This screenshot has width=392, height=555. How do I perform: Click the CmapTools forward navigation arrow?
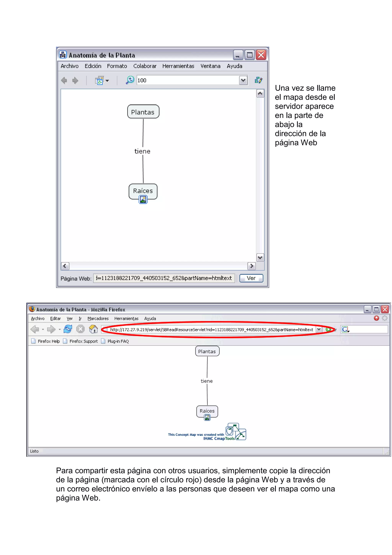(75, 80)
